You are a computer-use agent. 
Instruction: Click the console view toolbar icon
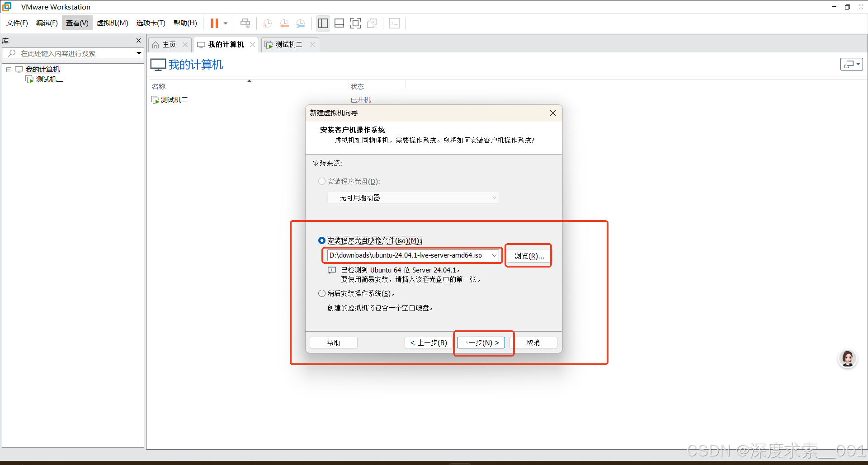point(394,23)
